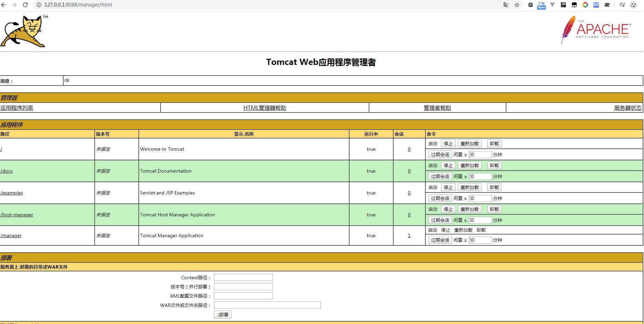
Task: Open the 应用程序列表 link
Action: (x=17, y=108)
